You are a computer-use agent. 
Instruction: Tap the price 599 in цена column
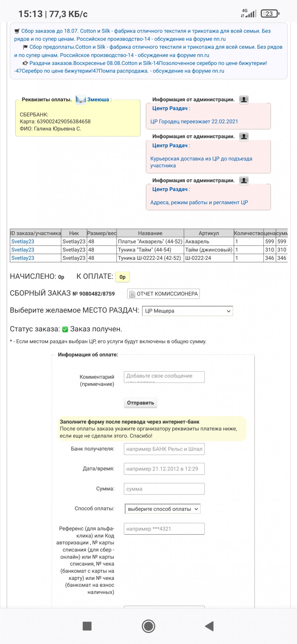pyautogui.click(x=269, y=241)
